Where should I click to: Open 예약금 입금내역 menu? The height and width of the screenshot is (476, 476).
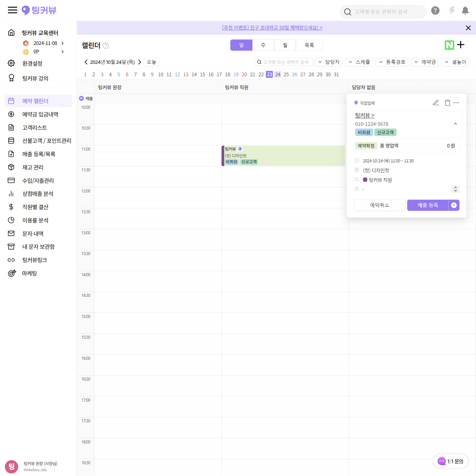tap(40, 114)
